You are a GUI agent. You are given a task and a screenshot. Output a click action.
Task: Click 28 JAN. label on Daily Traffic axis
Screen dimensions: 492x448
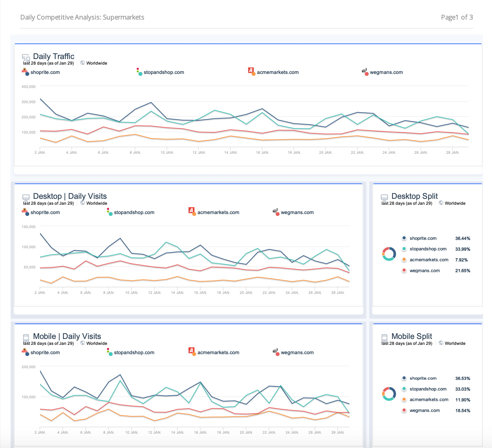click(x=453, y=153)
